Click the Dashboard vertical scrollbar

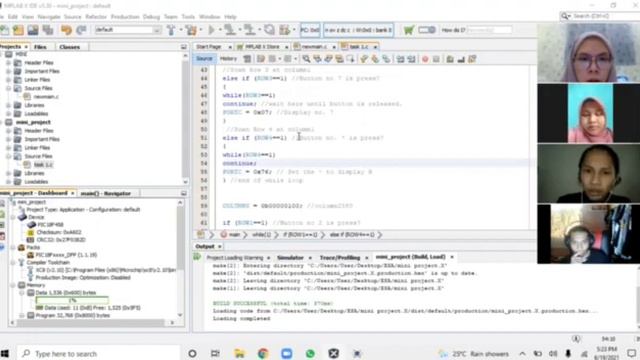(180, 259)
